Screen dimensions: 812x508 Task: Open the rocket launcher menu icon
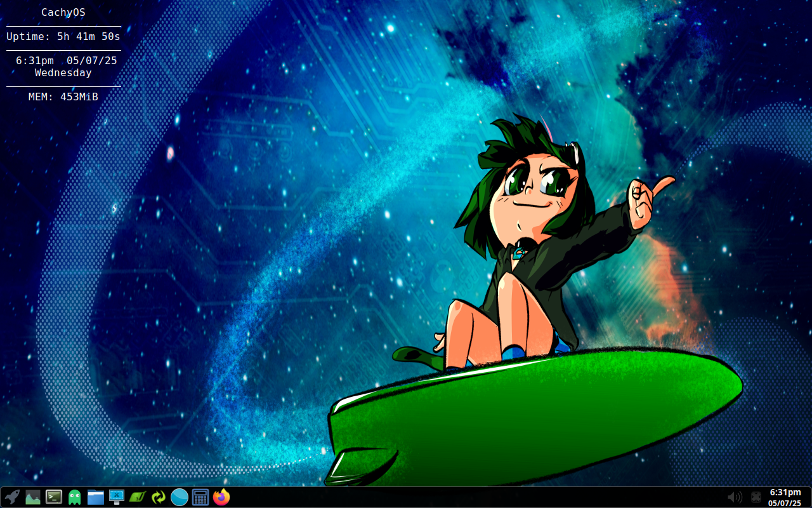click(12, 497)
